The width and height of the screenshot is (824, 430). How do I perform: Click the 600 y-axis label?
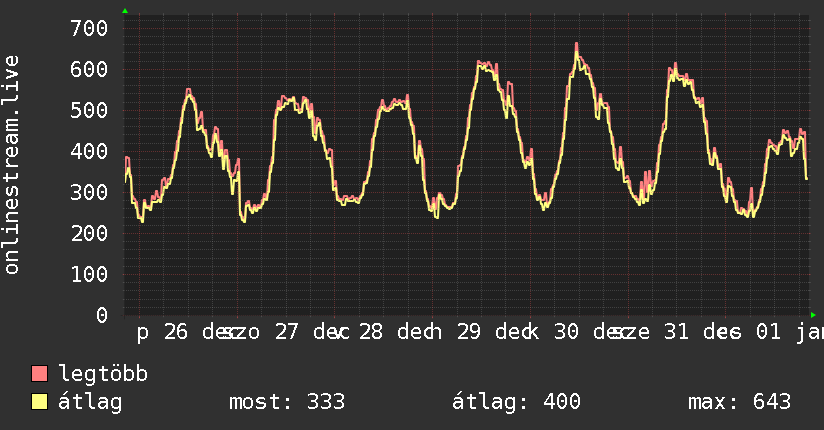click(89, 69)
